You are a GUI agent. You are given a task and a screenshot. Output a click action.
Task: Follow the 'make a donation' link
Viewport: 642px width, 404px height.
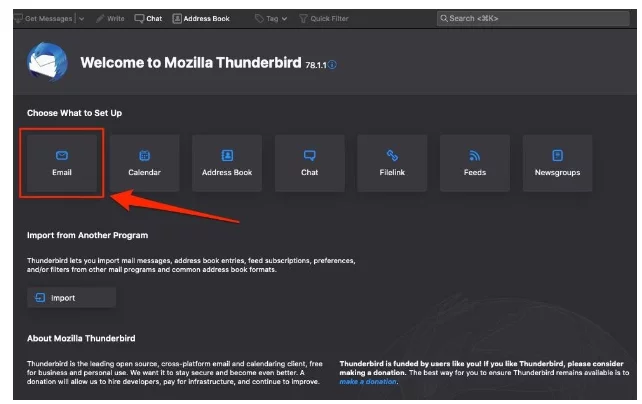pos(368,381)
